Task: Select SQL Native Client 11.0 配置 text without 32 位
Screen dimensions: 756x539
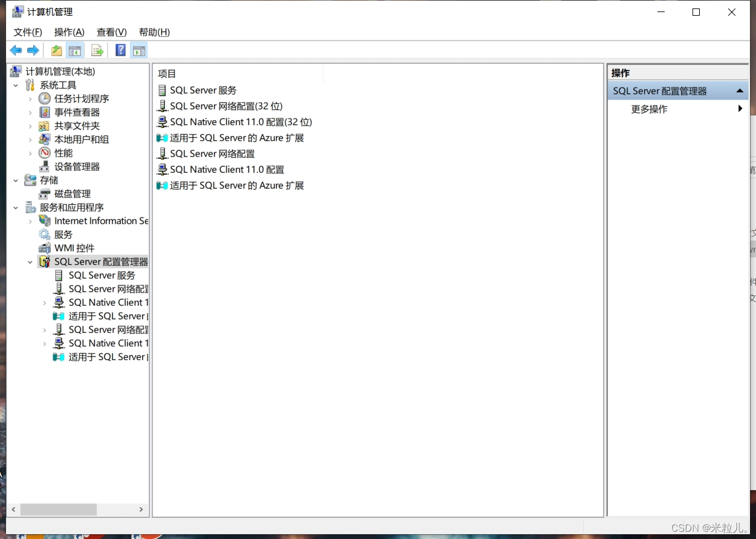Action: point(227,169)
